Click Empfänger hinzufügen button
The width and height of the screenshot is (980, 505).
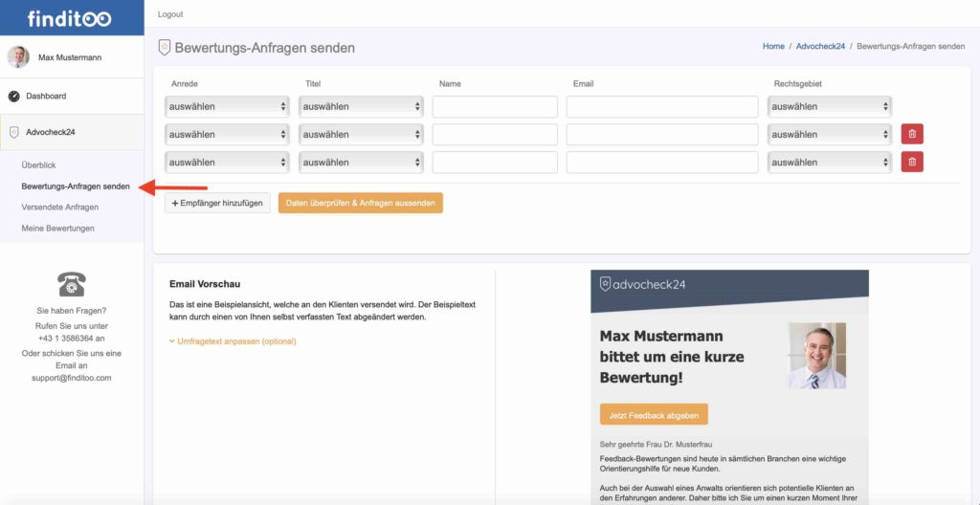pos(217,203)
